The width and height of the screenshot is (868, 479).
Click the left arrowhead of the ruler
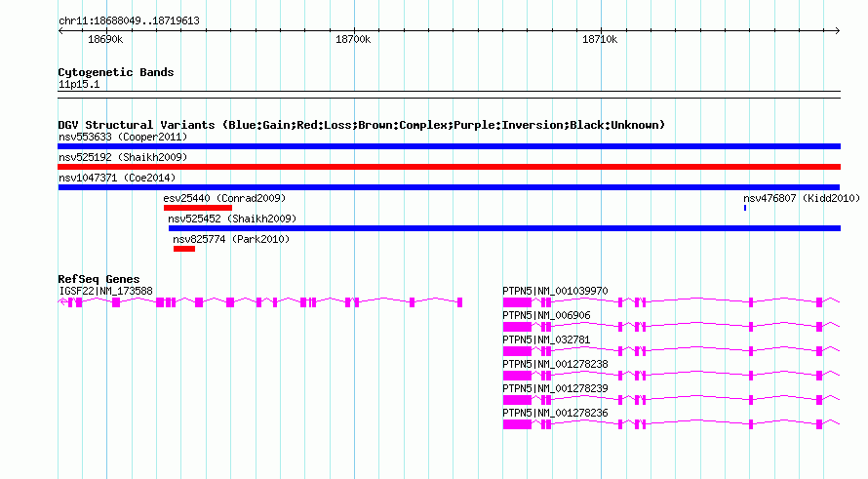point(60,31)
